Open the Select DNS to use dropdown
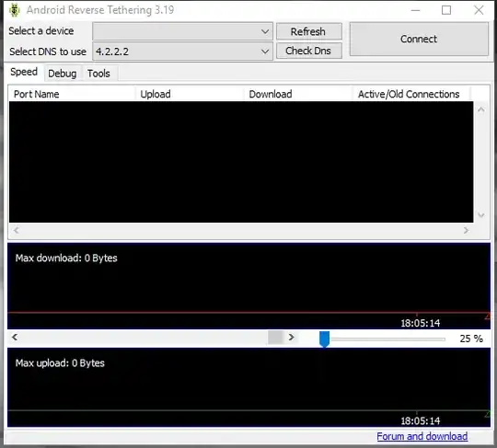This screenshot has height=448, width=497. (182, 52)
